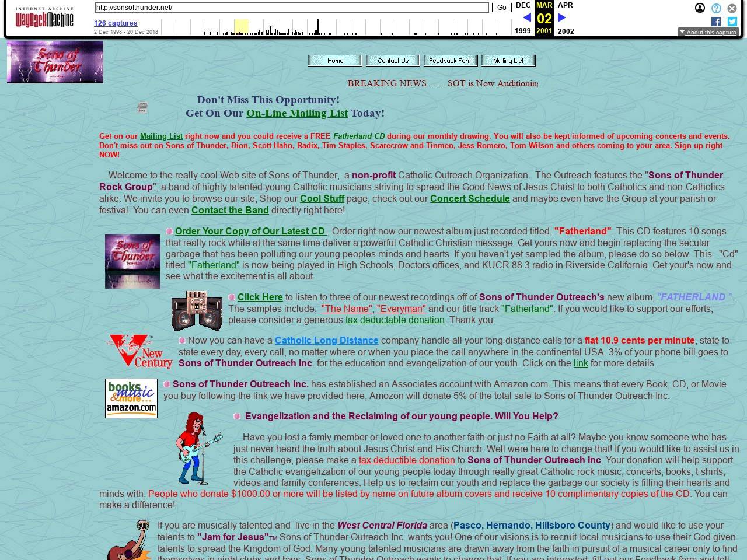The width and height of the screenshot is (747, 560).
Task: Open the Mailing List navigation button
Action: tap(508, 61)
